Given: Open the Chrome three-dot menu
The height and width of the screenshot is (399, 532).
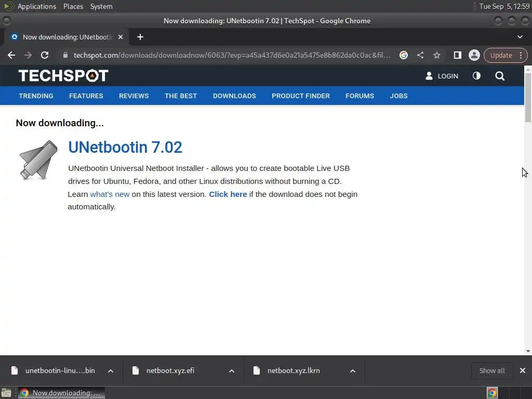Looking at the screenshot, I should 521,55.
